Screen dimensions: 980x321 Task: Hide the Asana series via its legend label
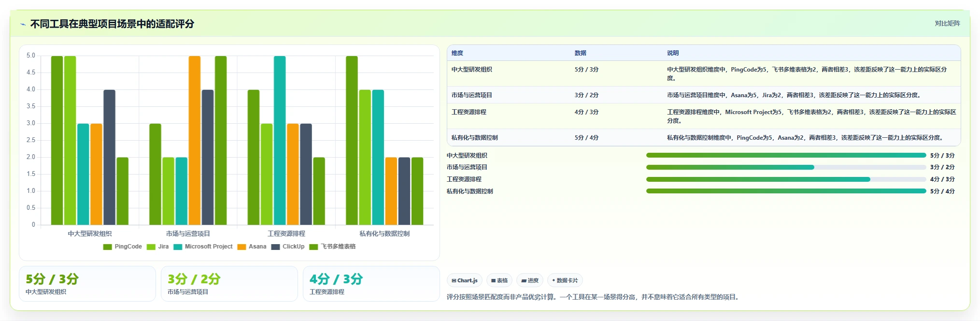click(x=257, y=247)
